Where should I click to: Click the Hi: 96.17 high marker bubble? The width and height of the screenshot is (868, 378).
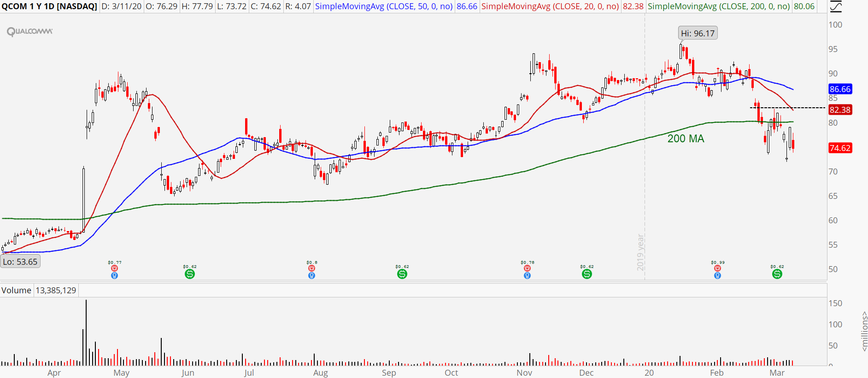tap(698, 33)
